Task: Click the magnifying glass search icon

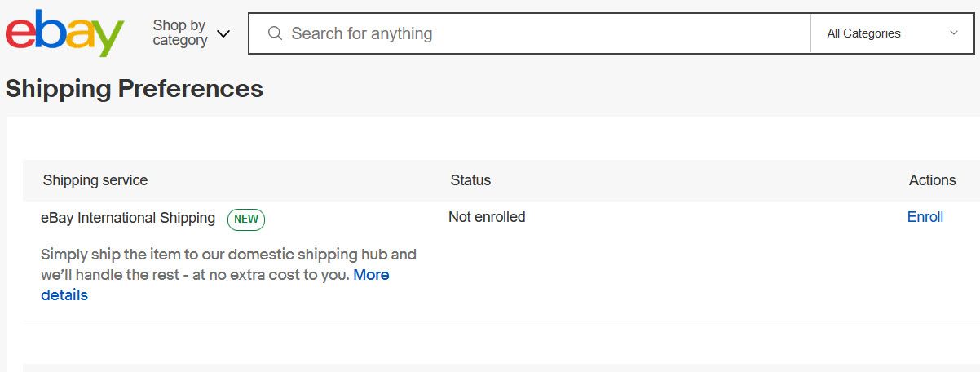Action: (275, 33)
